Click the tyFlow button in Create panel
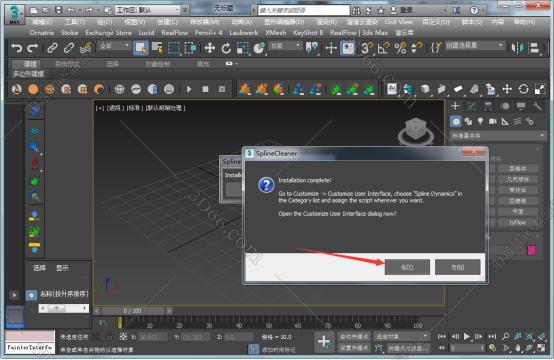 tap(518, 222)
